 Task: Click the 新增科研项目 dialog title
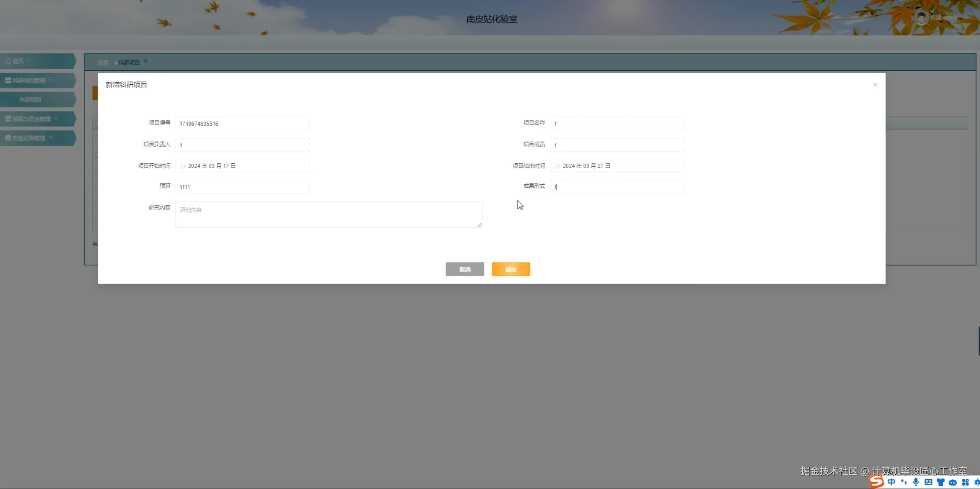[x=126, y=85]
